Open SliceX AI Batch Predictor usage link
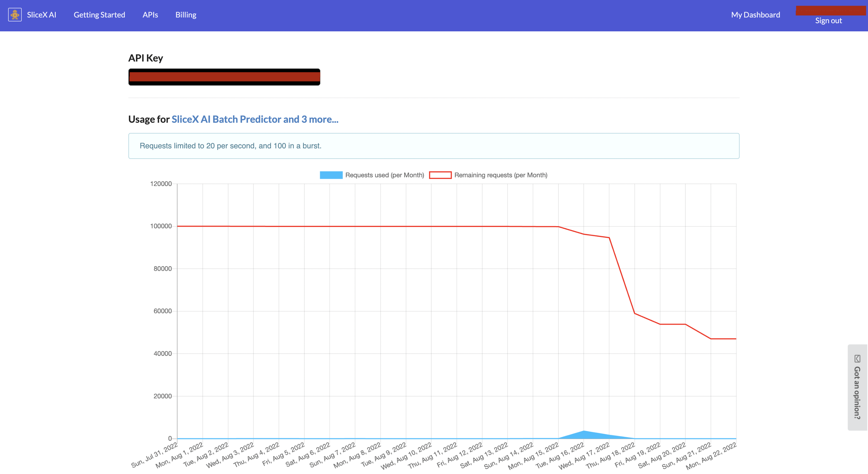The image size is (868, 474). (255, 119)
